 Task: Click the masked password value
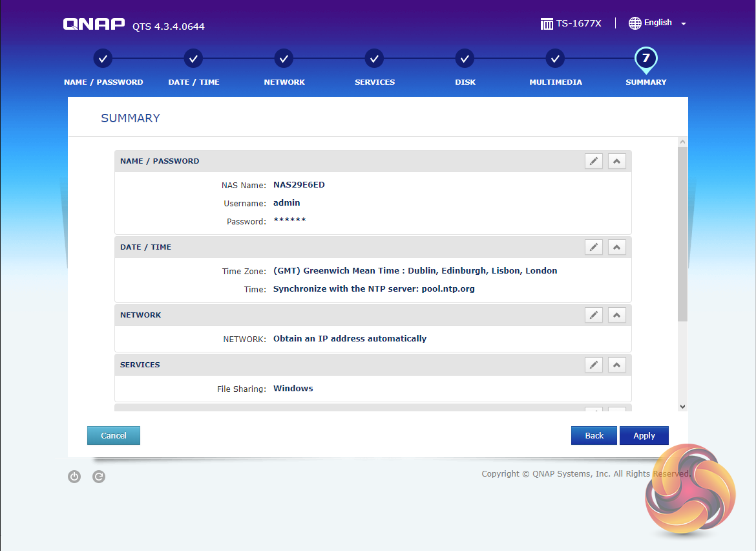tap(289, 220)
